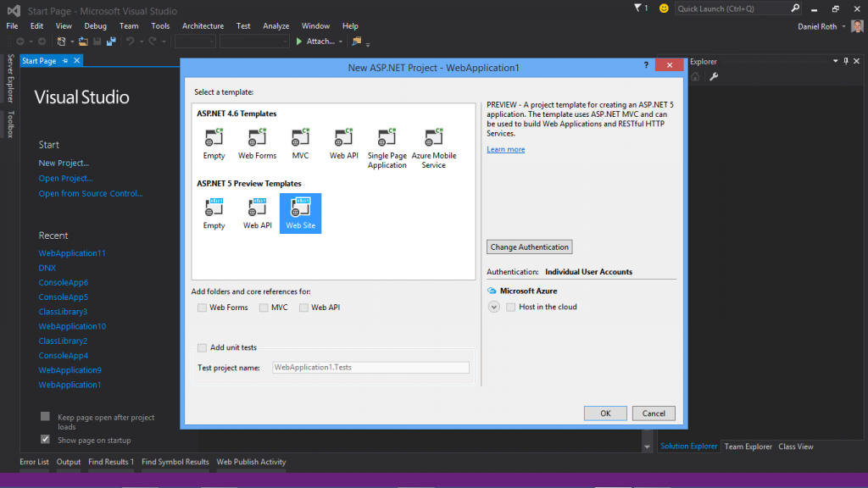Click the Redo toolbar icon
Image resolution: width=868 pixels, height=488 pixels.
click(x=153, y=42)
